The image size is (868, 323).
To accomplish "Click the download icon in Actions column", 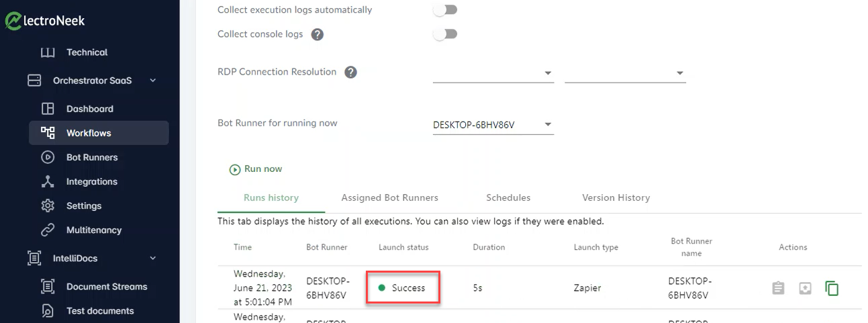I will tap(805, 288).
